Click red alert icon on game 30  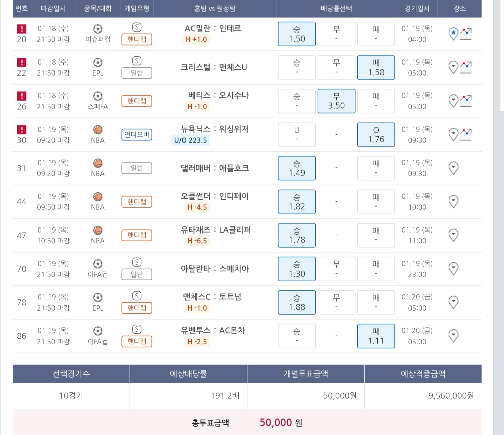click(x=22, y=130)
